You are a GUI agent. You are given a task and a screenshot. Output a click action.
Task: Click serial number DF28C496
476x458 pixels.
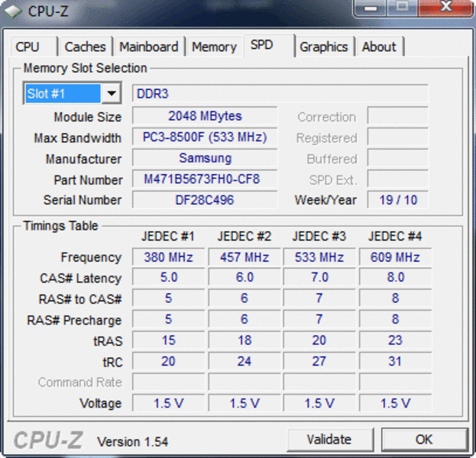[x=205, y=200]
